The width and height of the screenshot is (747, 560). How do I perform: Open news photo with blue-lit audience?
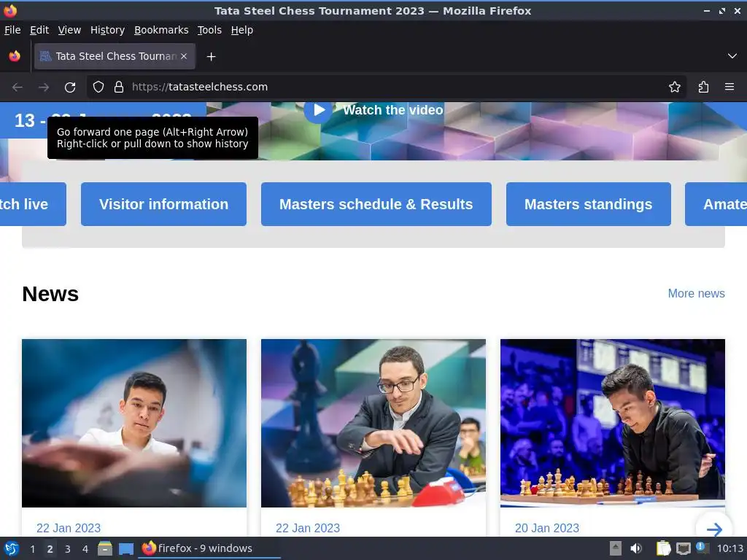click(613, 423)
